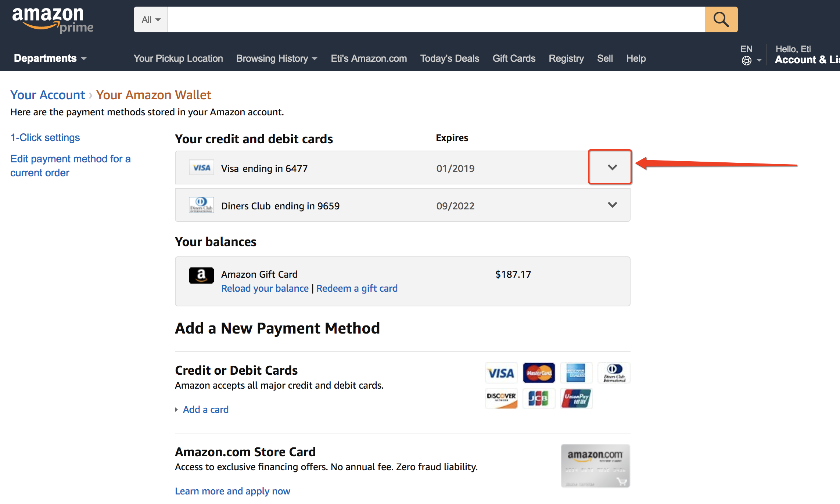Click the Visa card logo icon in the 6477 row
The height and width of the screenshot is (504, 840).
(x=201, y=168)
